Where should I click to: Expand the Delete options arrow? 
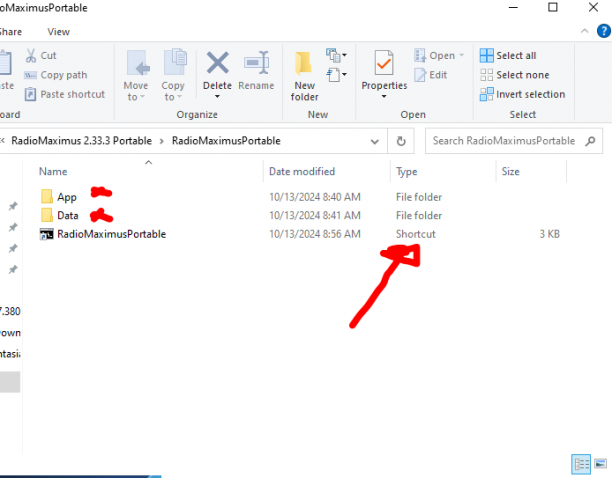[217, 96]
